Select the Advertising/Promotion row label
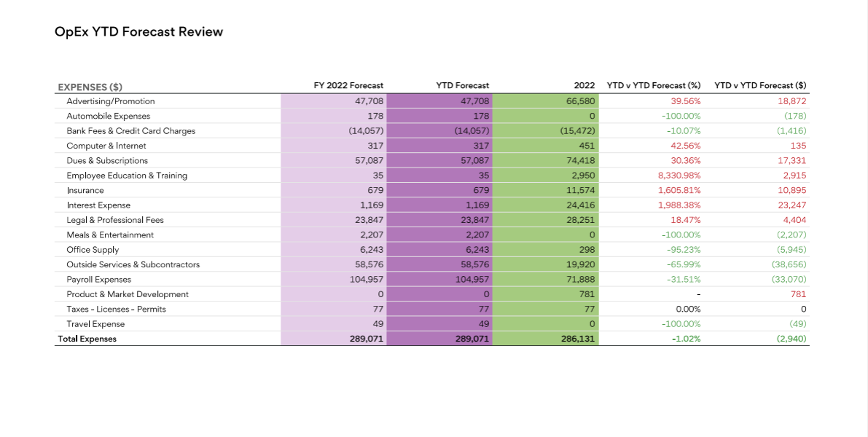 pos(111,101)
